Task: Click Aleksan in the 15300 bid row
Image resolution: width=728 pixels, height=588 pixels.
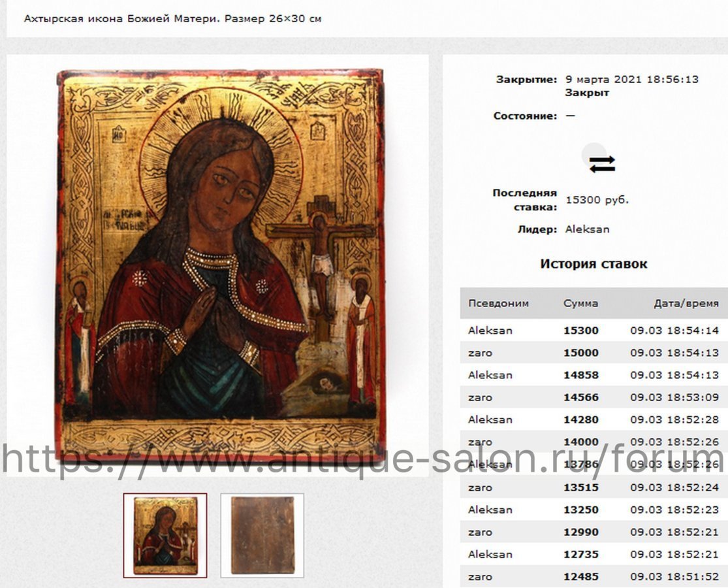Action: pos(490,331)
